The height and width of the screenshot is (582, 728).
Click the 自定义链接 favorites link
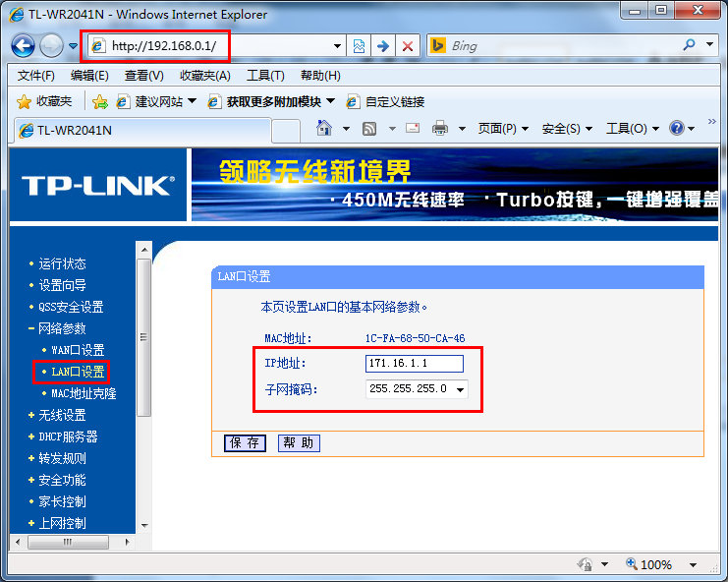click(385, 101)
